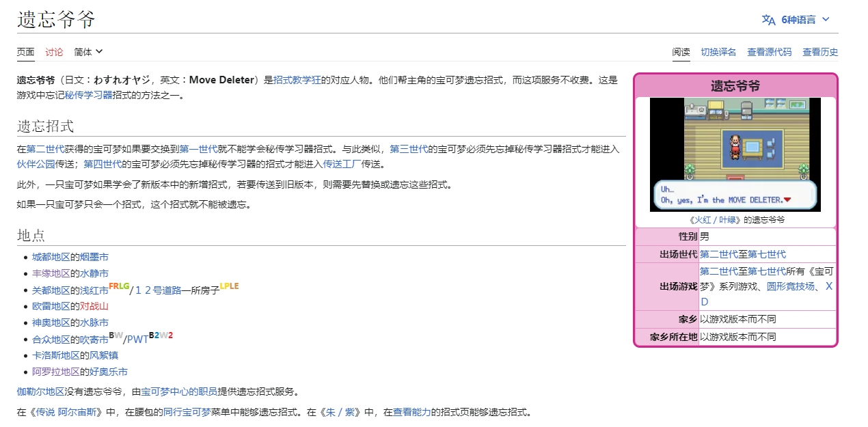
Task: Open the 查看历史 tab
Action: 820,52
